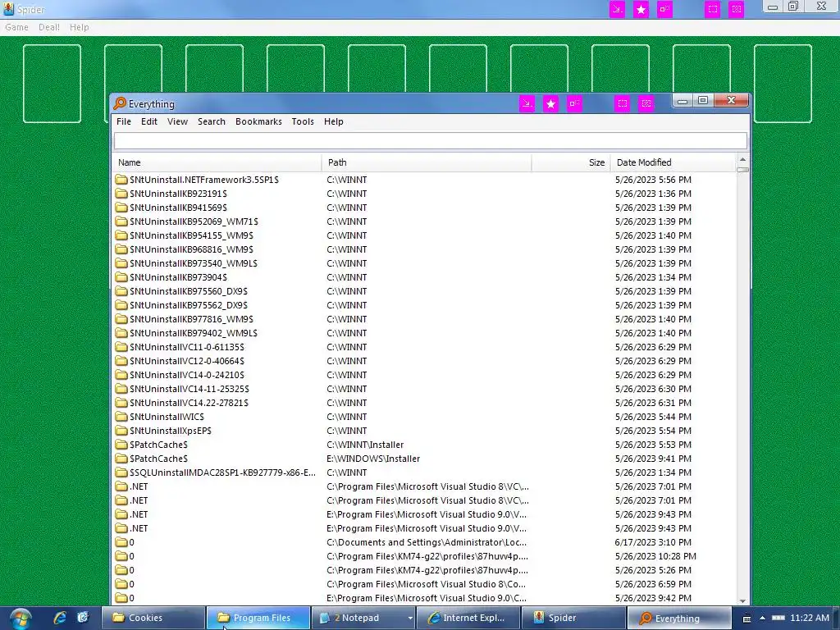Image resolution: width=840 pixels, height=630 pixels.
Task: Click the Everything taskbar button
Action: (678, 619)
